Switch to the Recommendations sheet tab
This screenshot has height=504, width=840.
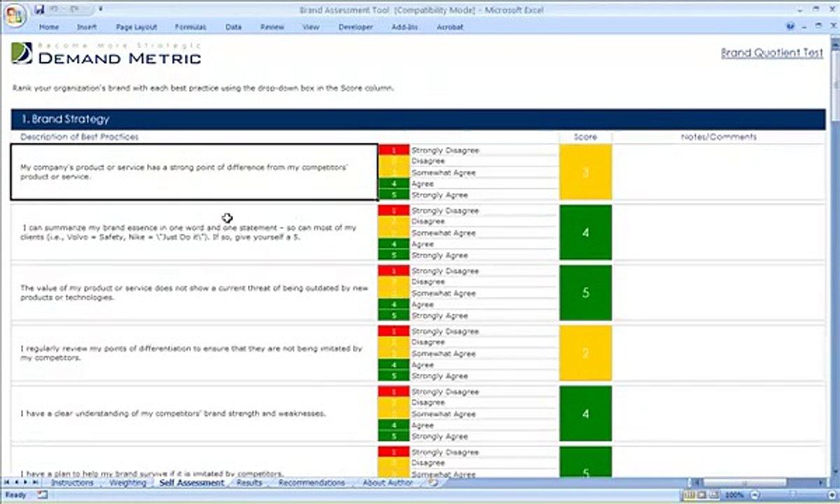point(311,483)
